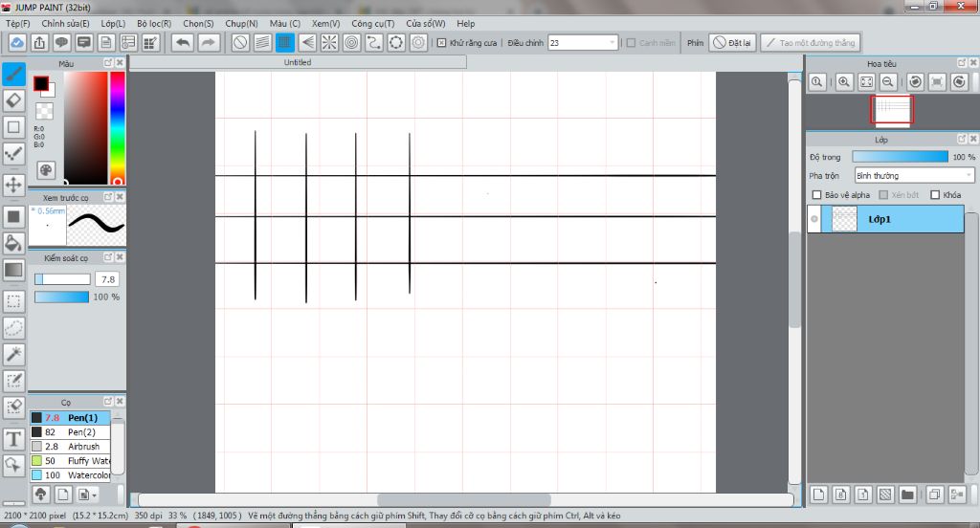Toggle the Khử răng cưa checkbox

(x=442, y=43)
